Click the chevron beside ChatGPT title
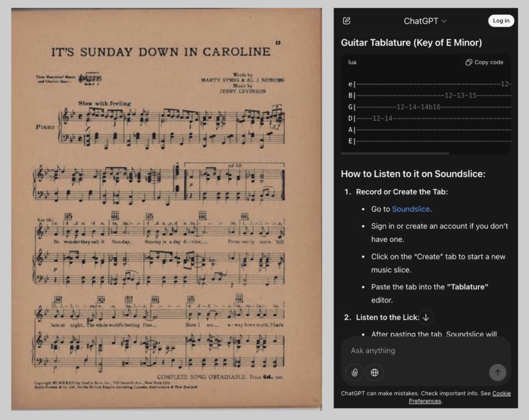This screenshot has height=420, width=529. pos(444,21)
